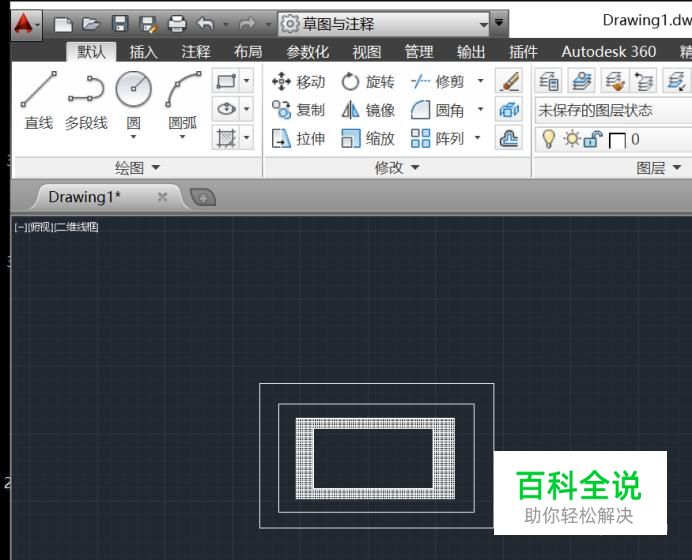Select the Circle (圆) tool
Viewport: 692px width, 560px height.
pyautogui.click(x=133, y=101)
